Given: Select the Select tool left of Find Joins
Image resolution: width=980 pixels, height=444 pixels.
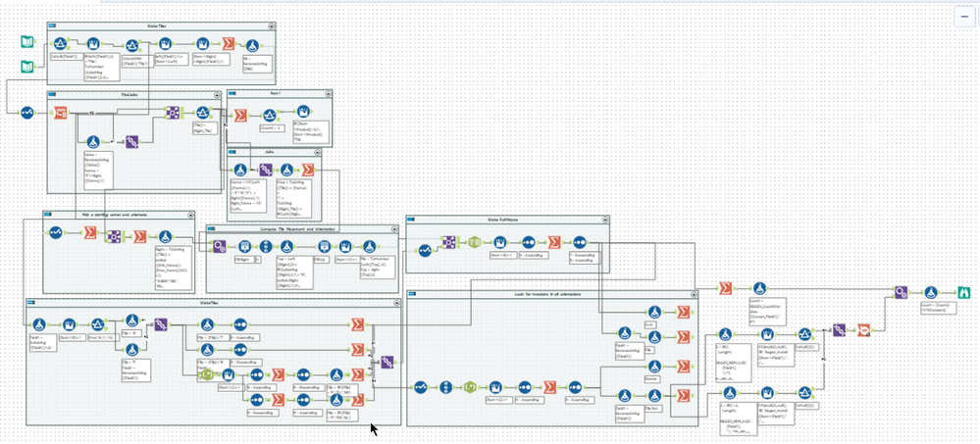Looking at the screenshot, I should point(27,113).
